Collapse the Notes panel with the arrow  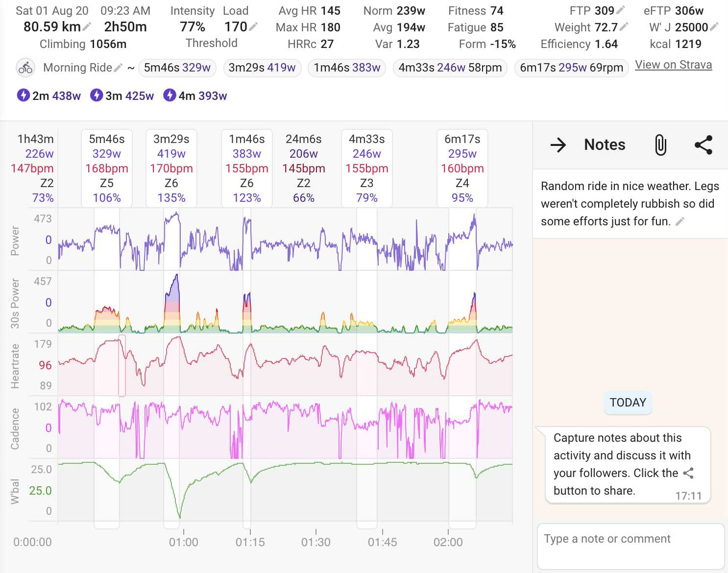558,145
